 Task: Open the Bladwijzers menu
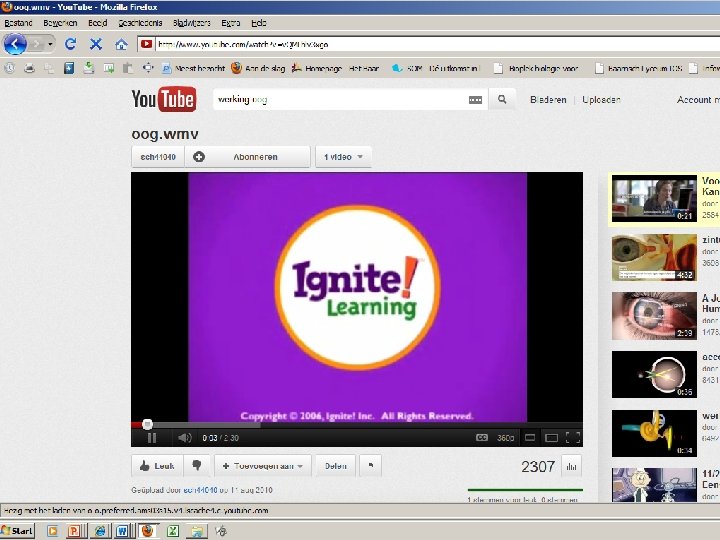[191, 23]
